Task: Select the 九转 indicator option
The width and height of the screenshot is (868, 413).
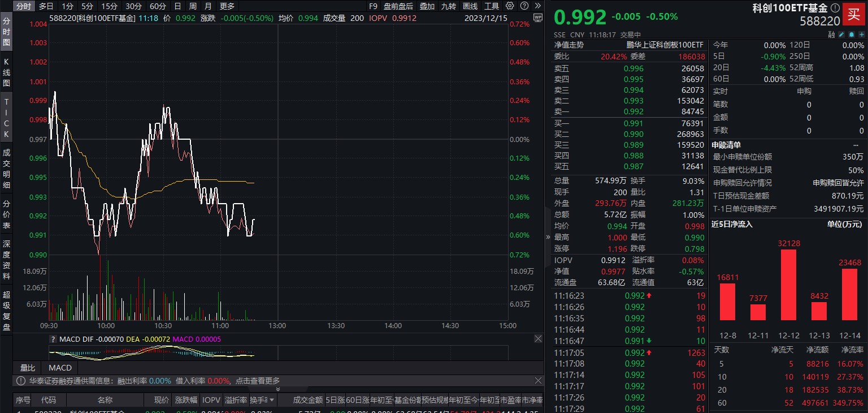Action: tap(449, 6)
